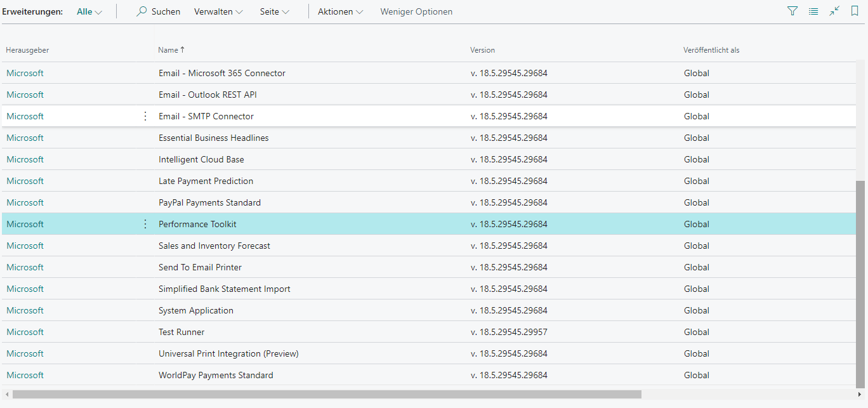Switch to list view icon
Viewport: 868px width, 408px height.
813,11
